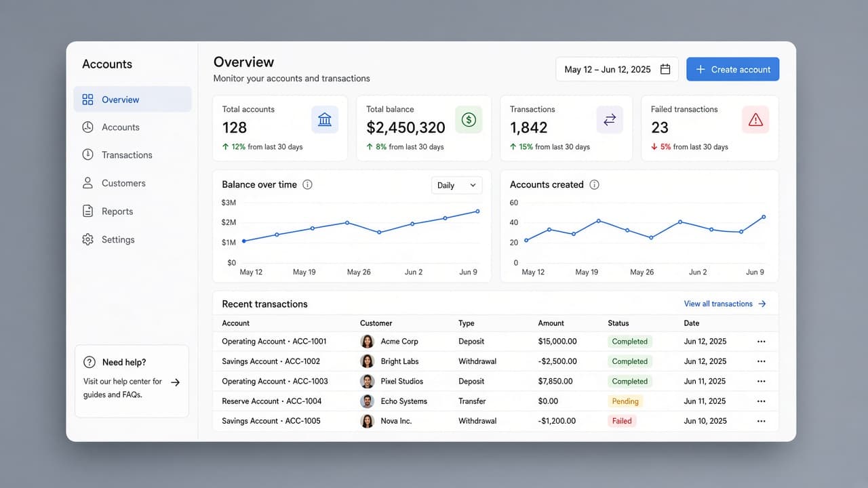Click the last data point on Accounts created chart
Screen dimensions: 868x488
(764, 217)
